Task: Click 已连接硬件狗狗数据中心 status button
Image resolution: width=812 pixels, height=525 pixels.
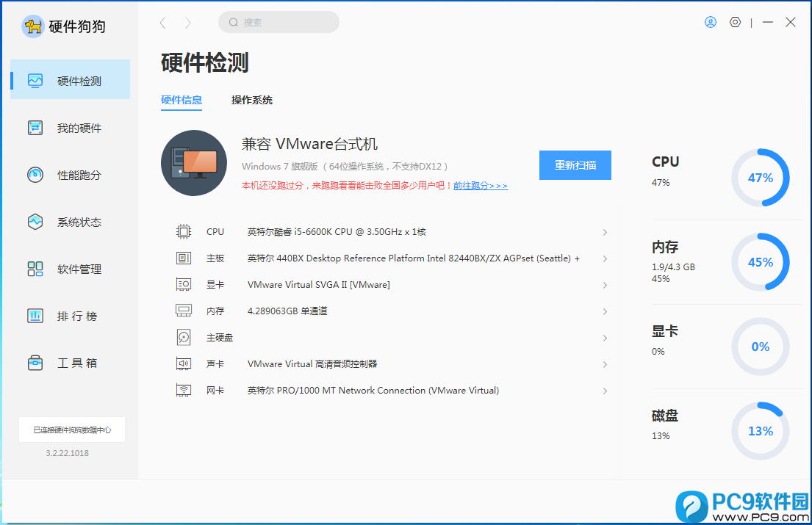Action: click(x=72, y=430)
